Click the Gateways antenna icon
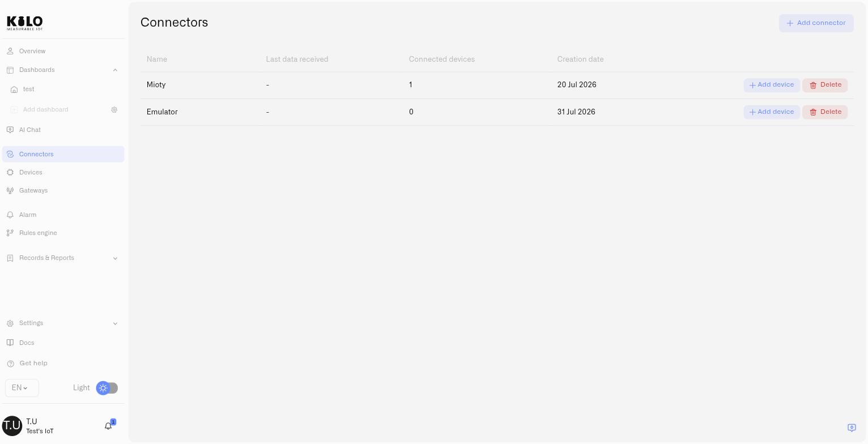The width and height of the screenshot is (868, 444). (10, 191)
